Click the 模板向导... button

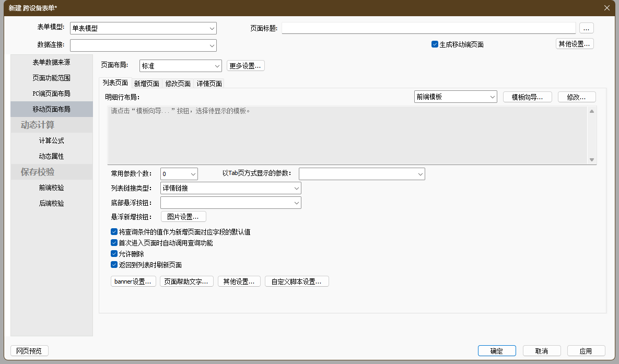coord(527,97)
